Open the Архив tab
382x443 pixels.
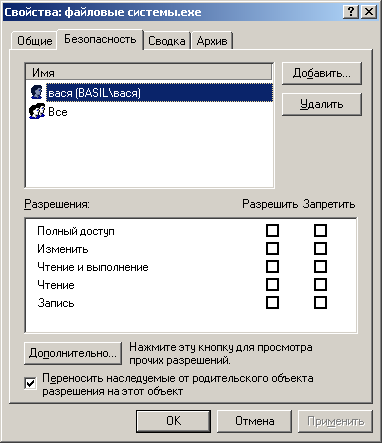click(212, 41)
